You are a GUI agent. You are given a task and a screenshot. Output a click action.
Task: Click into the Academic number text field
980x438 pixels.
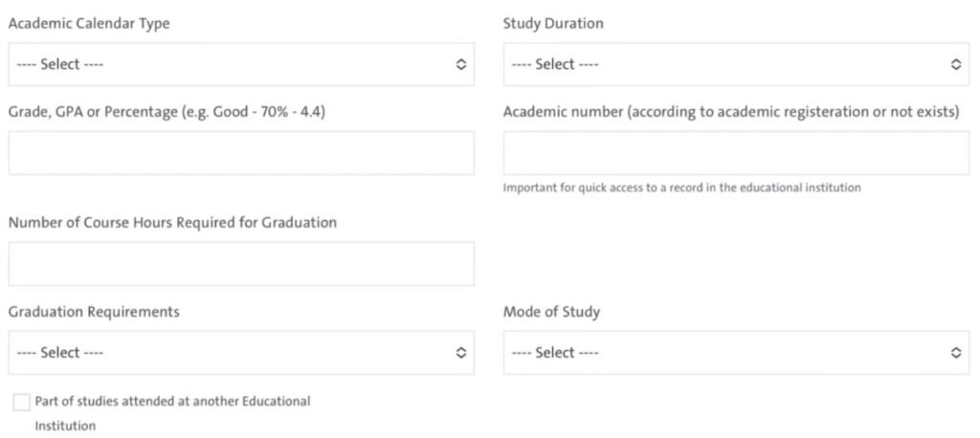[x=735, y=153]
